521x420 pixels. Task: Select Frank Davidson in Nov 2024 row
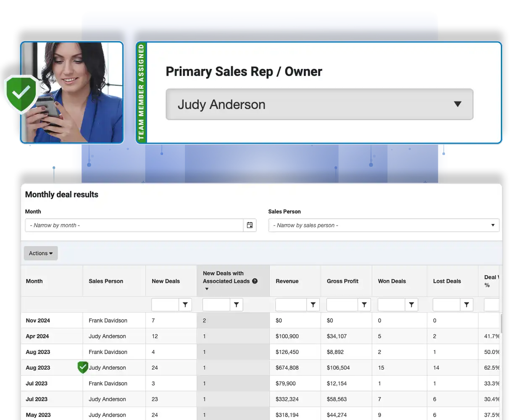[x=108, y=320]
